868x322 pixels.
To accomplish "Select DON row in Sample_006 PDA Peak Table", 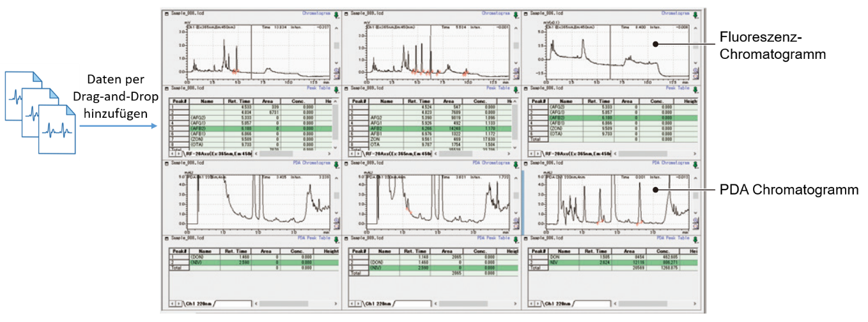I will coord(612,257).
